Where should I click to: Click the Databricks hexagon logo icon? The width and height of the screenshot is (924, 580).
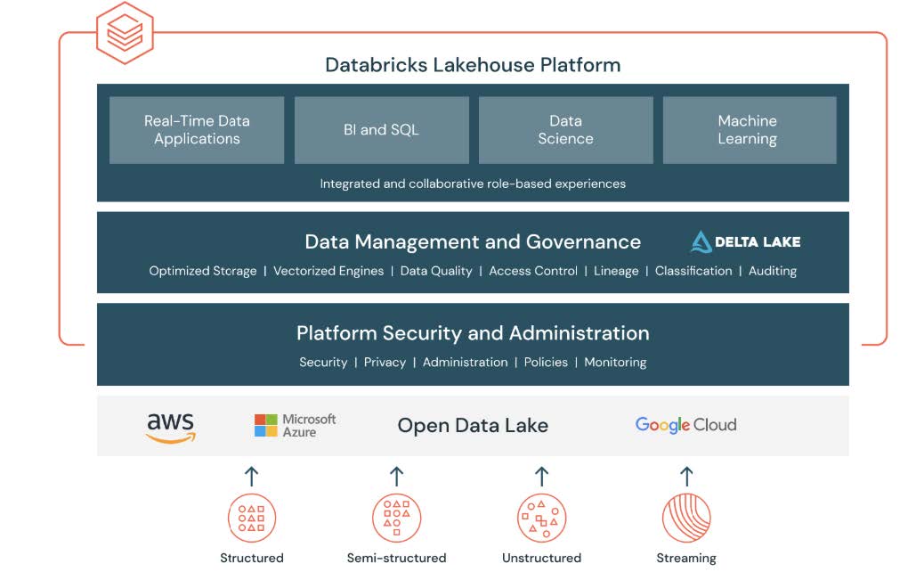point(125,33)
